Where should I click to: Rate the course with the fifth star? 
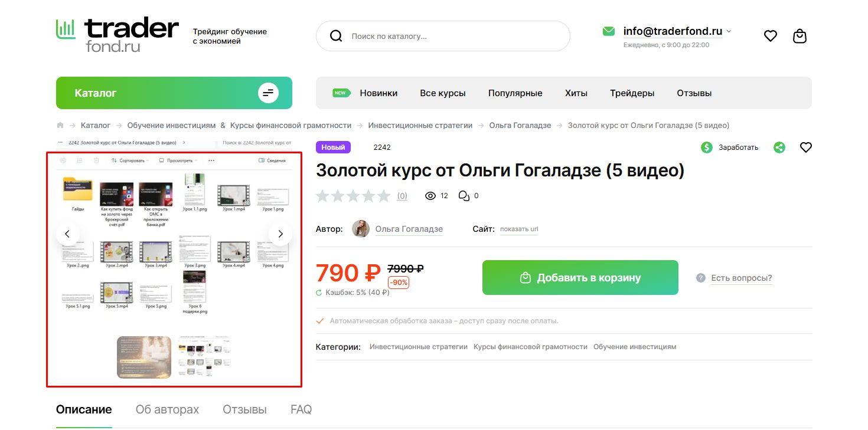point(383,196)
